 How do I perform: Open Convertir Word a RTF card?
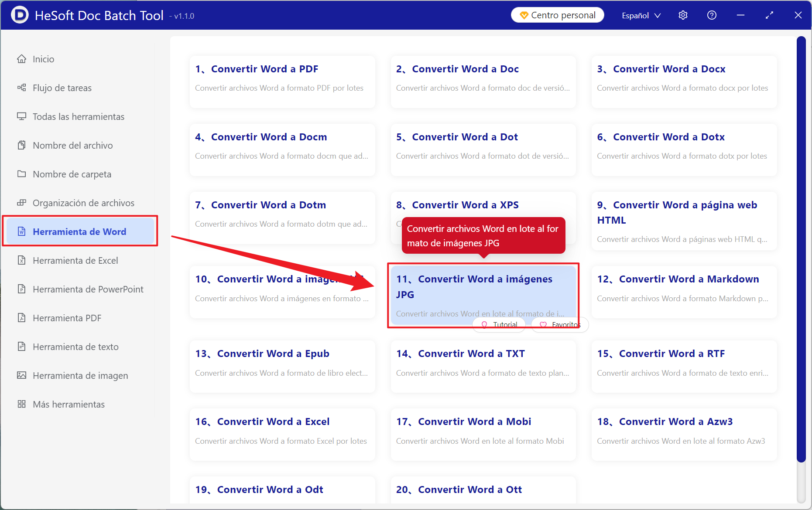click(684, 366)
